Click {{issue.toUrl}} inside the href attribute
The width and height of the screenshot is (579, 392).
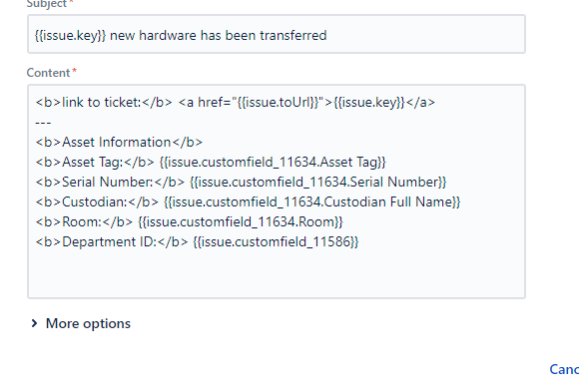click(279, 103)
